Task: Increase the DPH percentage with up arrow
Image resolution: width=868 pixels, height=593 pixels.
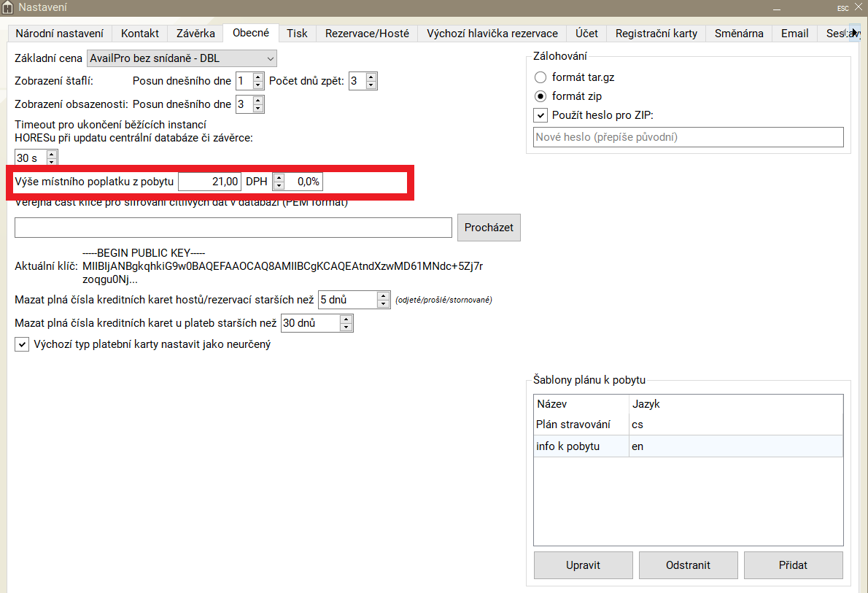Action: coord(279,177)
